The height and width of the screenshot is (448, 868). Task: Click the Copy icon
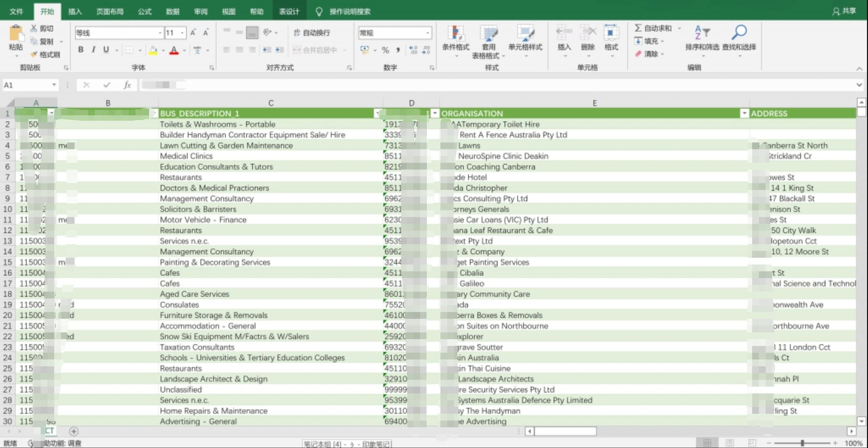34,41
